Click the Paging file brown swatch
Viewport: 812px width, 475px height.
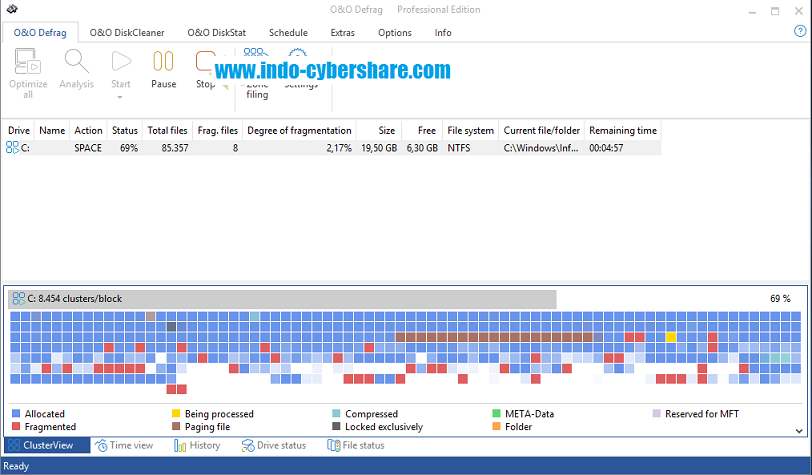coord(176,426)
